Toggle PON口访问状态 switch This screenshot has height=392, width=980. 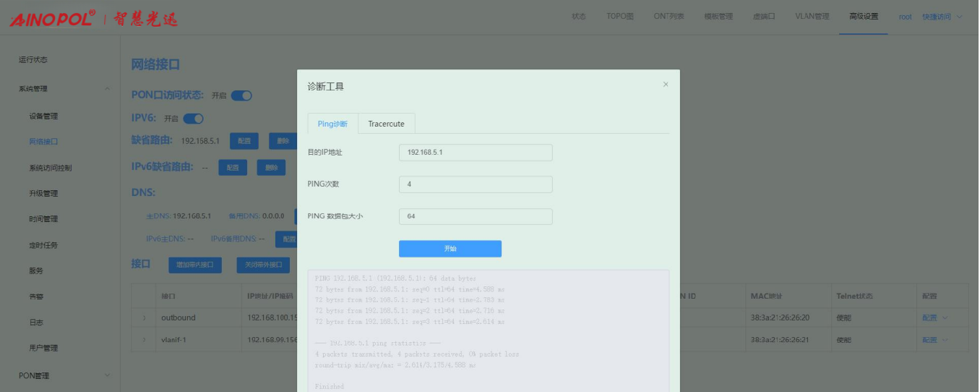pyautogui.click(x=241, y=95)
